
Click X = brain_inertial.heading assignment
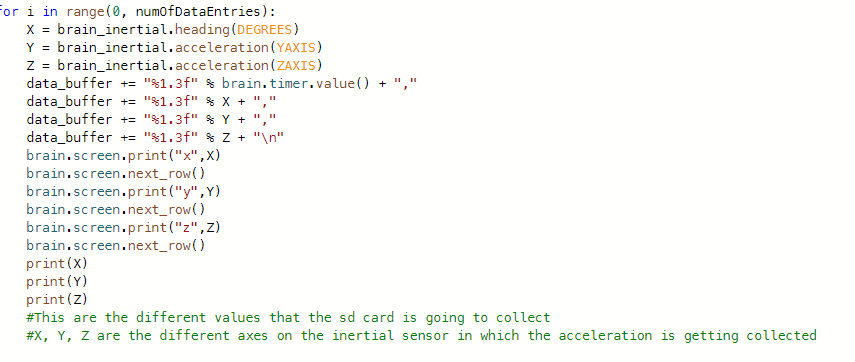pos(163,29)
